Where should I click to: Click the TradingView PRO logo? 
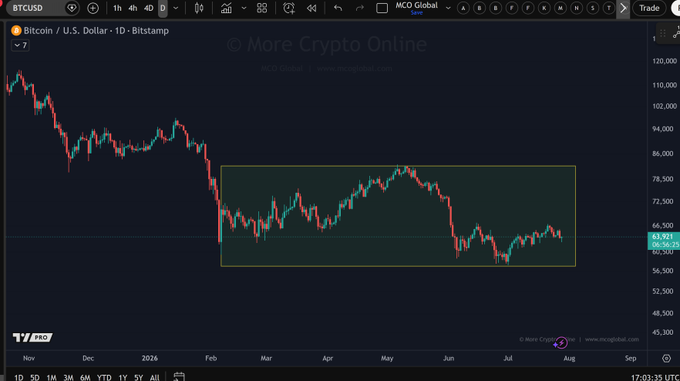(33, 337)
